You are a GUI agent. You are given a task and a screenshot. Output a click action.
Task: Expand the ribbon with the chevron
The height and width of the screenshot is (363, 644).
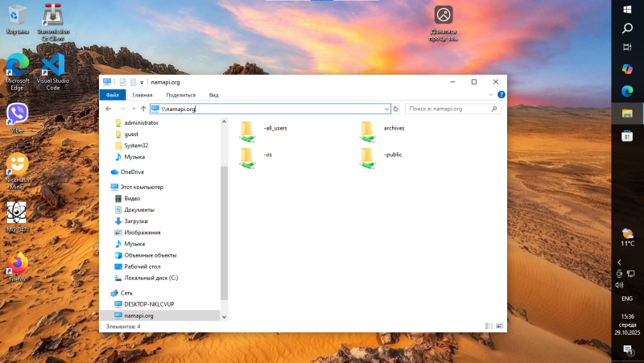[x=492, y=95]
